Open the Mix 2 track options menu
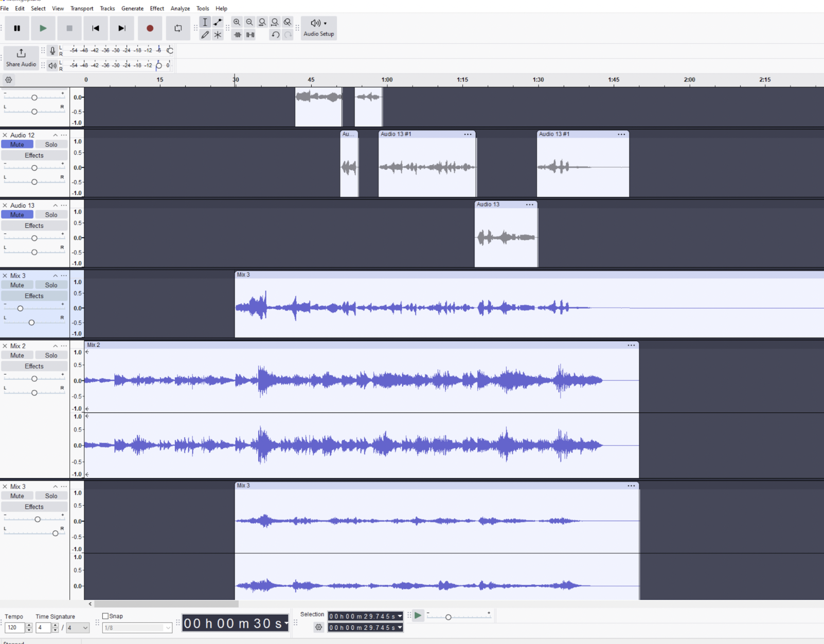Viewport: 824px width, 644px height. point(64,346)
